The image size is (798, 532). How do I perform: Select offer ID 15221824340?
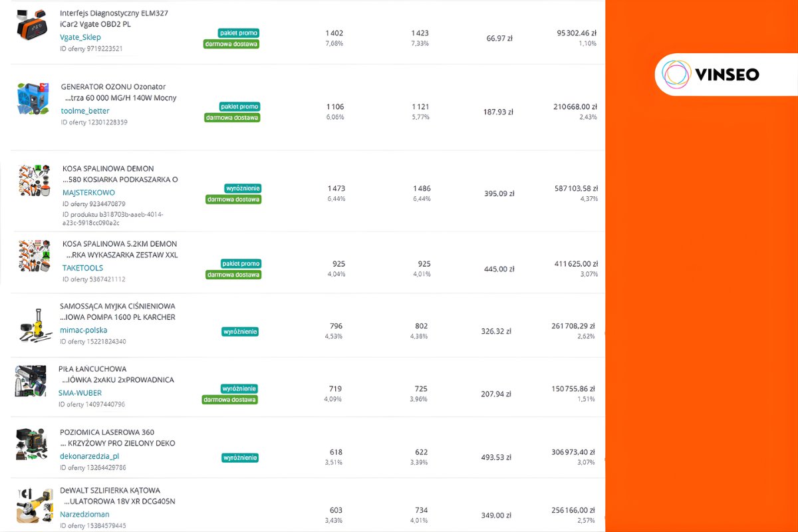[93, 341]
